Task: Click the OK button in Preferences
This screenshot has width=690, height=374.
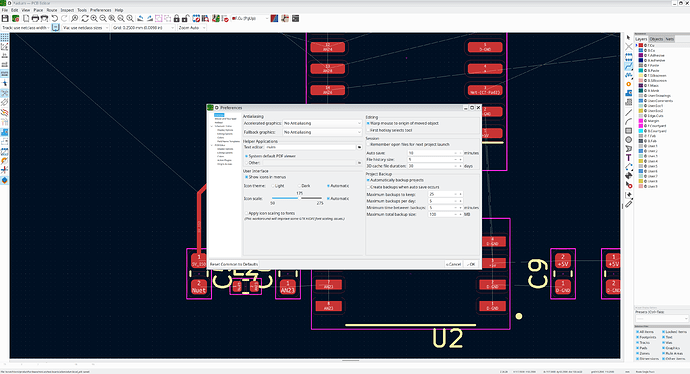Action: click(x=471, y=264)
